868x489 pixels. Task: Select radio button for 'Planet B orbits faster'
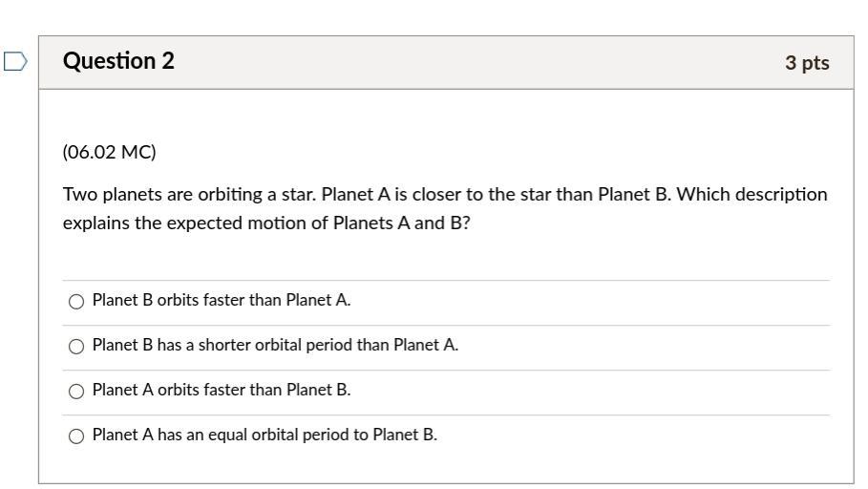coord(76,302)
